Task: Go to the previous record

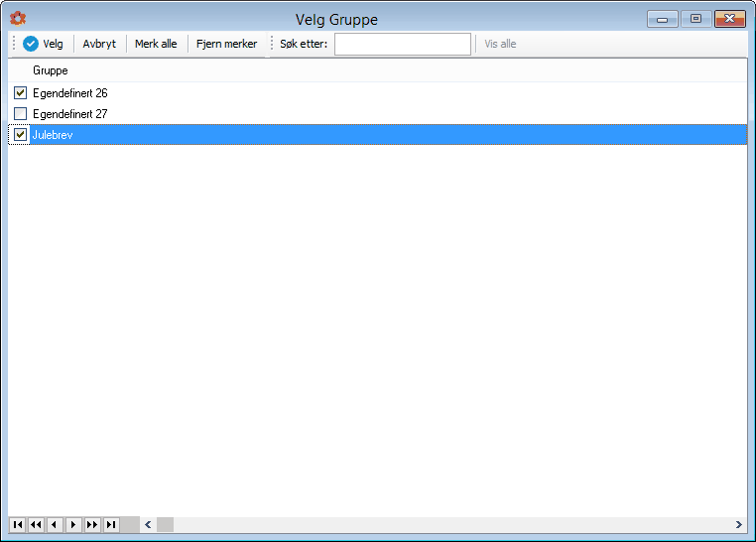Action: click(55, 525)
